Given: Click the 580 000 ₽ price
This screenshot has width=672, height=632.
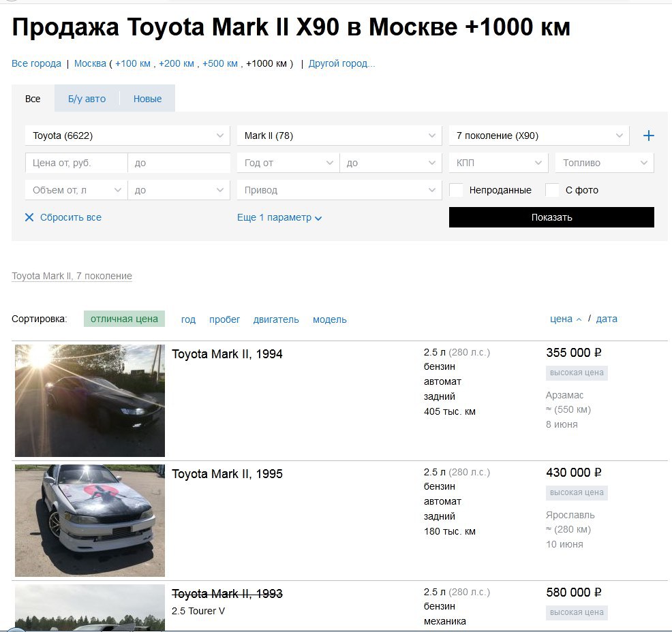Looking at the screenshot, I should 573,592.
